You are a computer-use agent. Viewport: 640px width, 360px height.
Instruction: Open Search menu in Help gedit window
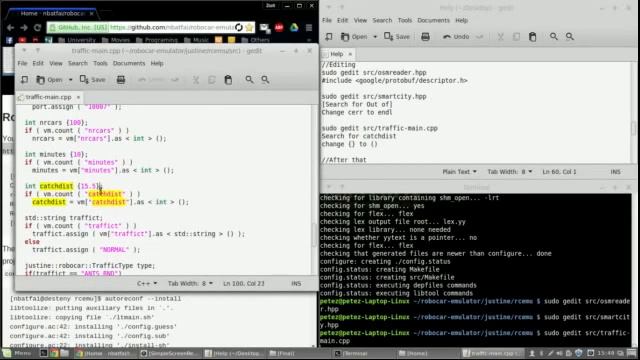[x=382, y=20]
